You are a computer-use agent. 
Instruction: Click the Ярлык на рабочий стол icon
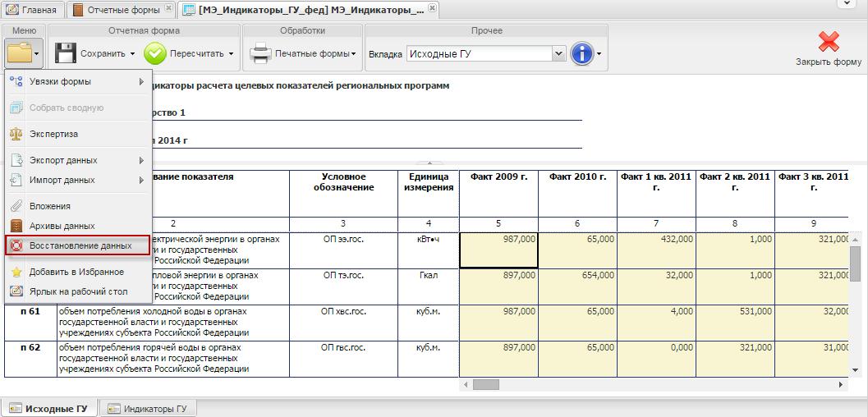16,291
